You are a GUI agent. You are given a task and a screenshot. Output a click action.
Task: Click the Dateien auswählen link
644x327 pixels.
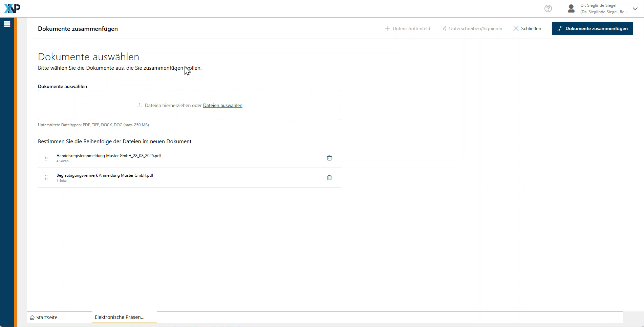tap(222, 105)
